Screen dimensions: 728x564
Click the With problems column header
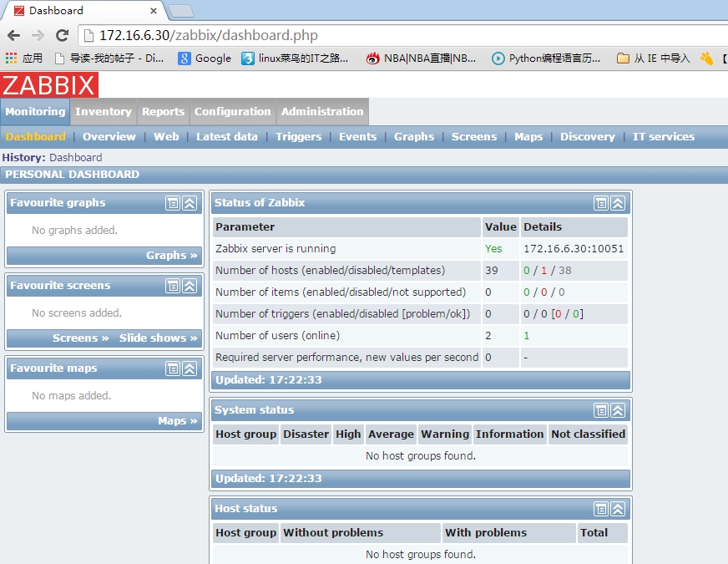click(509, 532)
